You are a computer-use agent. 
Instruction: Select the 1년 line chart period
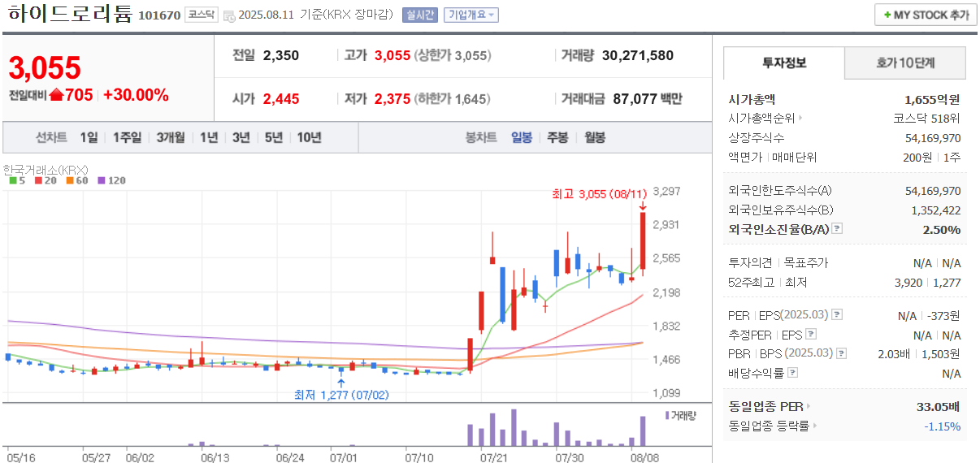coord(209,137)
